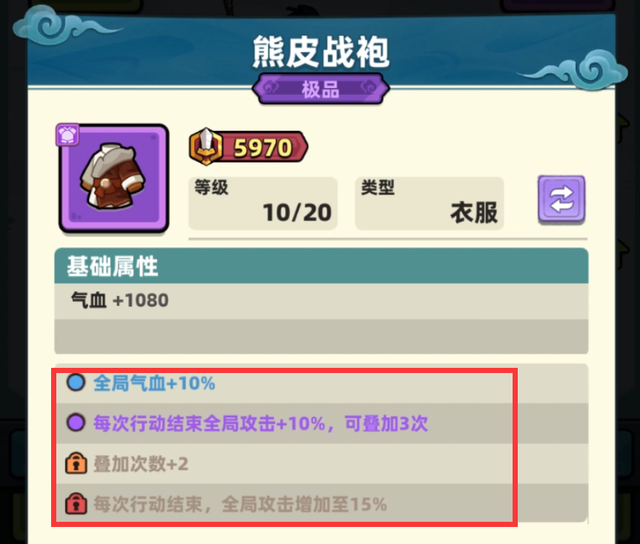640x544 pixels.
Task: Click the purple swap equipment arrows button
Action: pos(561,199)
